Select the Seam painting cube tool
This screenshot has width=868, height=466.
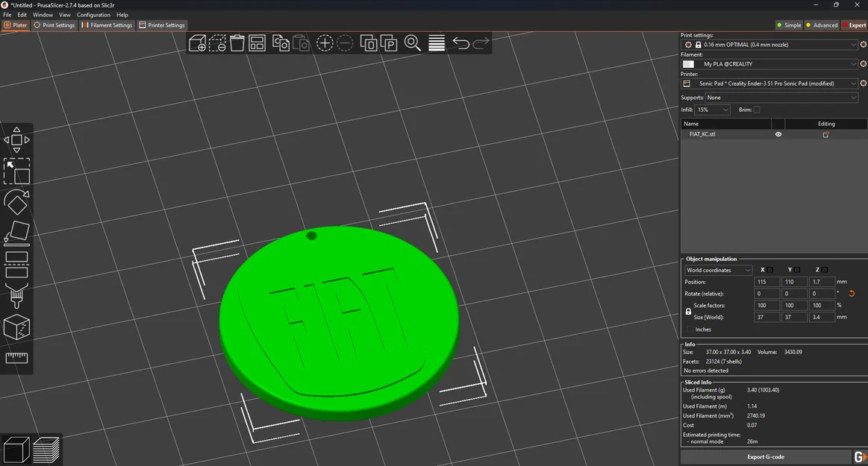pyautogui.click(x=16, y=327)
